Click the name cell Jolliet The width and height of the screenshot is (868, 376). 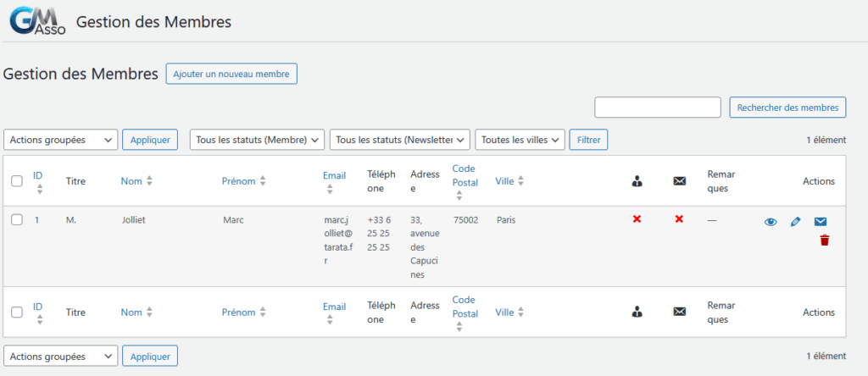pos(133,219)
